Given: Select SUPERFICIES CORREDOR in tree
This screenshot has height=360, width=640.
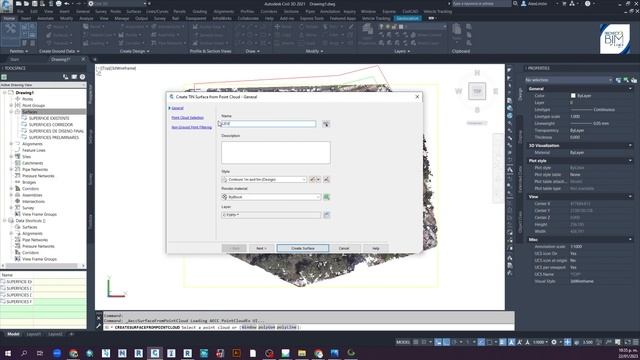Looking at the screenshot, I should (51, 124).
